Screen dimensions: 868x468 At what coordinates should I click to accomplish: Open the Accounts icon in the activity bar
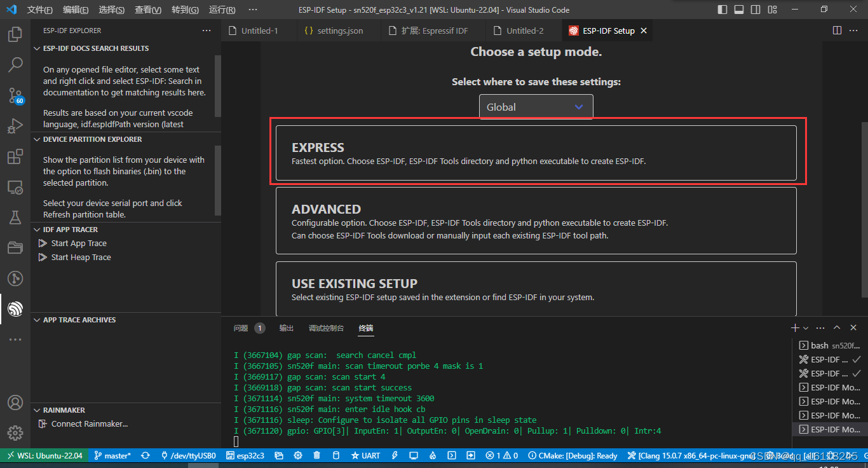point(15,403)
